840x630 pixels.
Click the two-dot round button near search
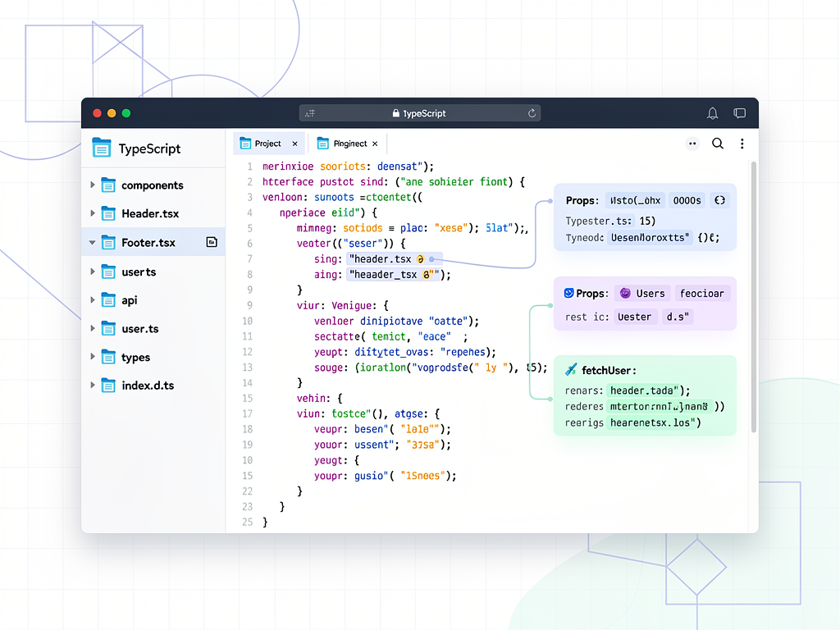[692, 144]
